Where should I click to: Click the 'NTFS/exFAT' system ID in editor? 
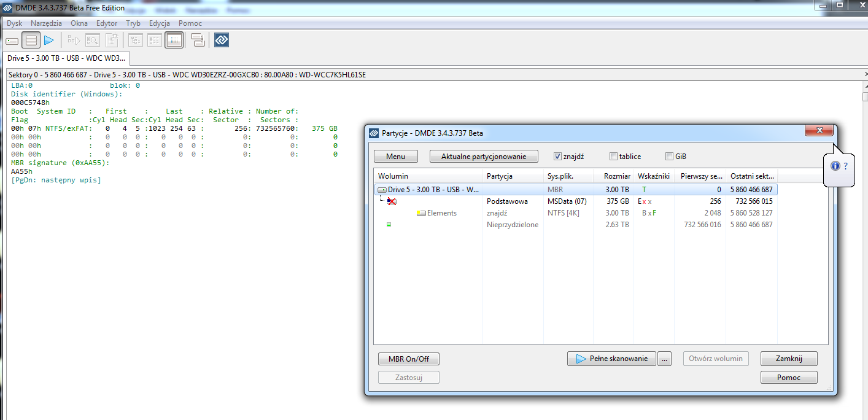click(x=67, y=128)
